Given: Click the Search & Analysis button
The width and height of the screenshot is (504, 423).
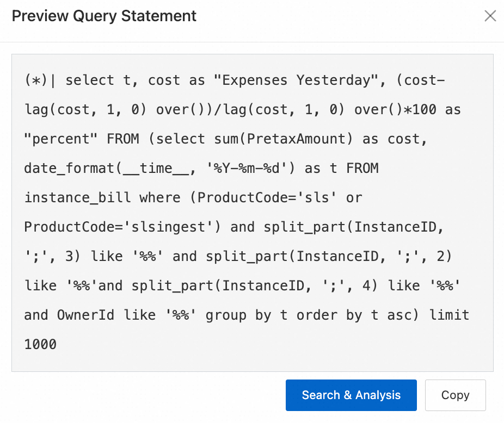Looking at the screenshot, I should point(351,395).
